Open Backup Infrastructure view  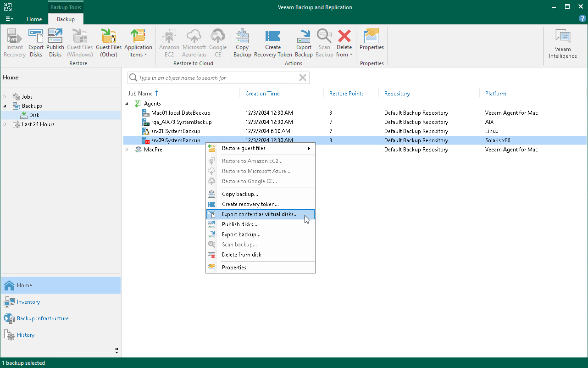point(43,318)
